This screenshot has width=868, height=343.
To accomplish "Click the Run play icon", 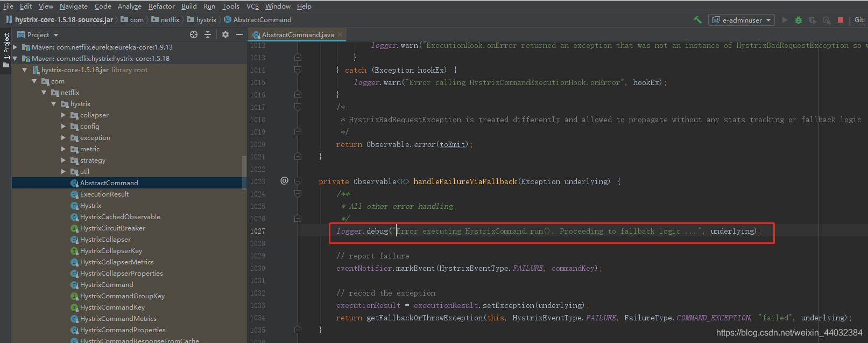I will pyautogui.click(x=785, y=20).
